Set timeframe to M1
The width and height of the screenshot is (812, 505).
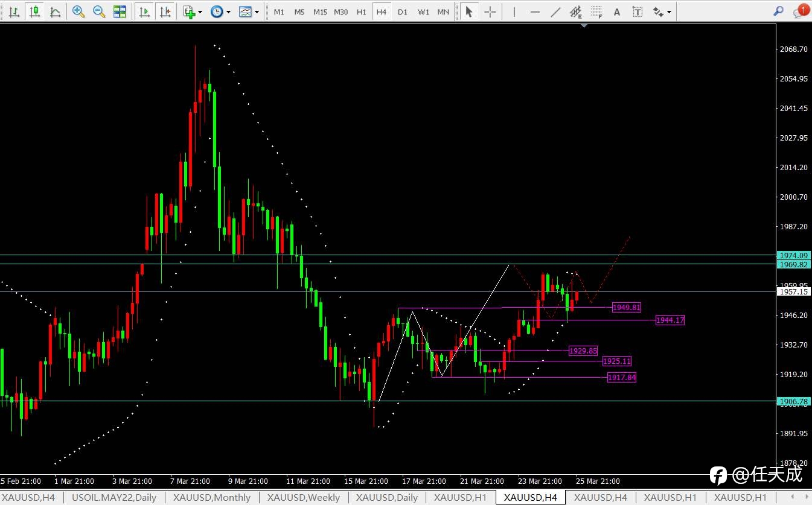[x=279, y=11]
